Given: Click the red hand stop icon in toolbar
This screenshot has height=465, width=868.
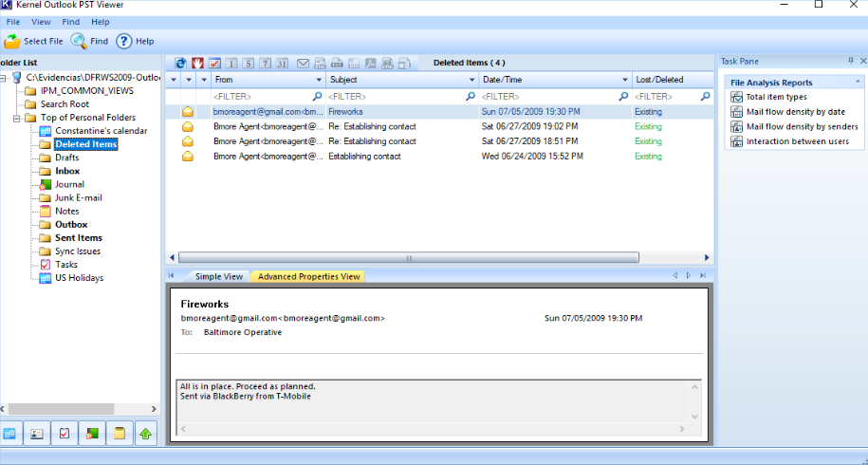Looking at the screenshot, I should 198,64.
